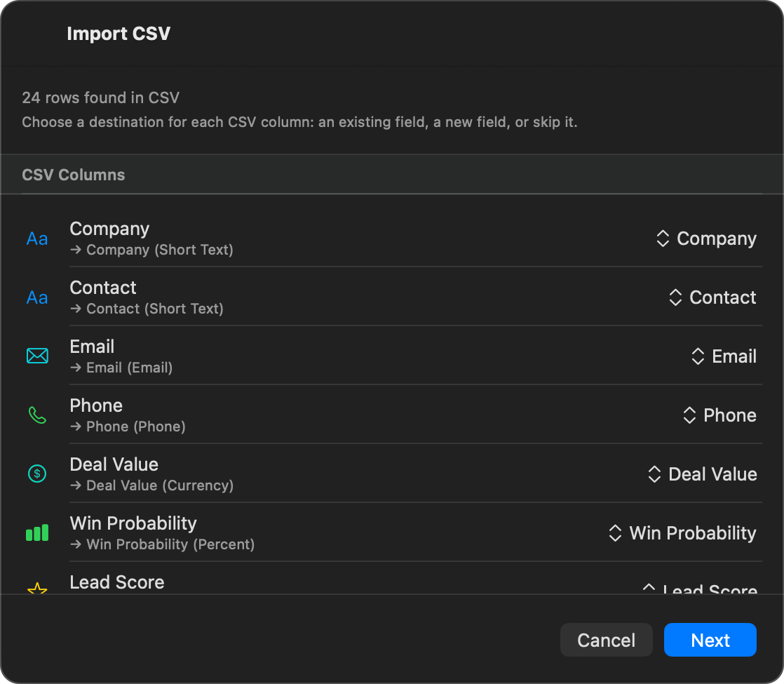Open the Lead Score destination dropdown
This screenshot has height=684, width=784.
[x=700, y=589]
